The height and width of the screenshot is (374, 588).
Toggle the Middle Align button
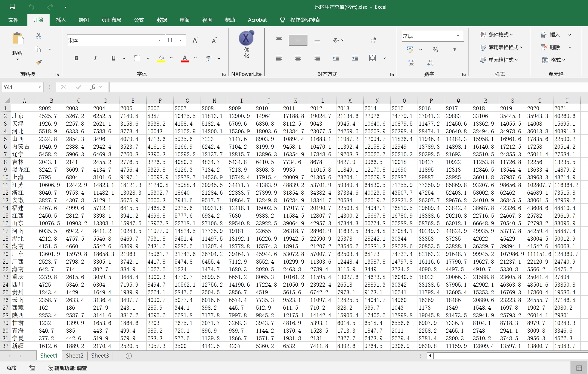click(298, 40)
